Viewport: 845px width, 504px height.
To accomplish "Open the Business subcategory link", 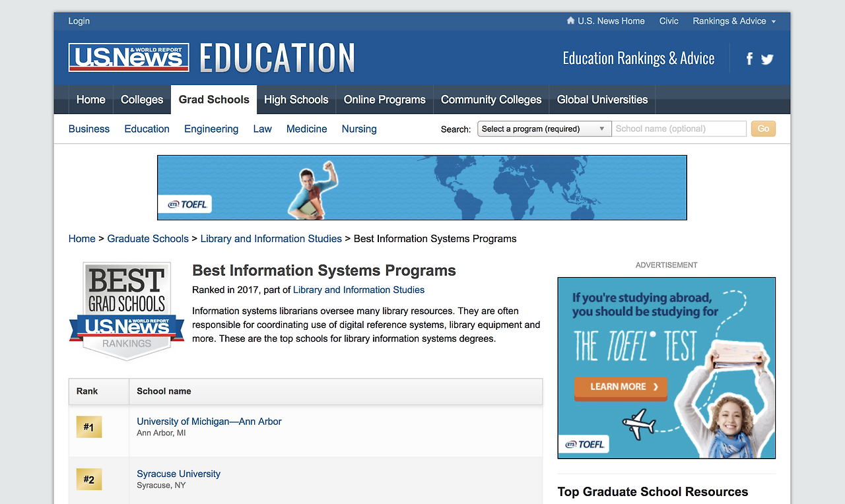I will pos(89,129).
